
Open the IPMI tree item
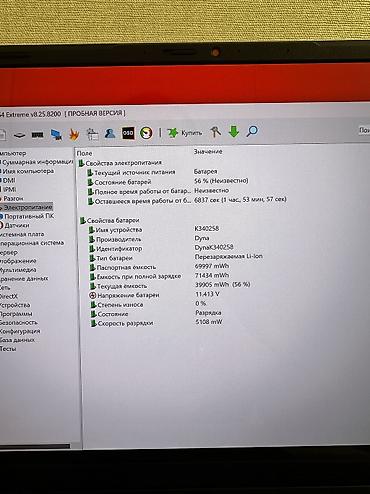click(x=8, y=189)
